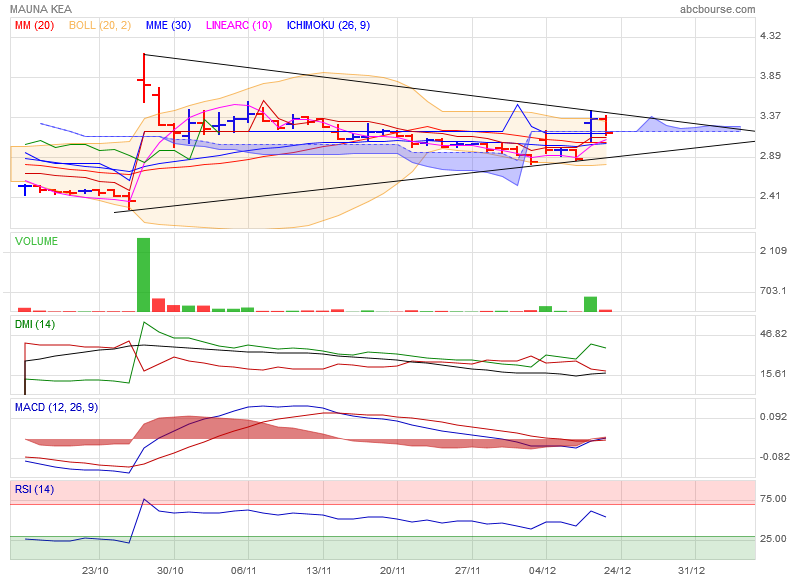Viewport: 800px width, 580px height.
Task: Click the 2.89 price axis value
Action: pyautogui.click(x=770, y=156)
